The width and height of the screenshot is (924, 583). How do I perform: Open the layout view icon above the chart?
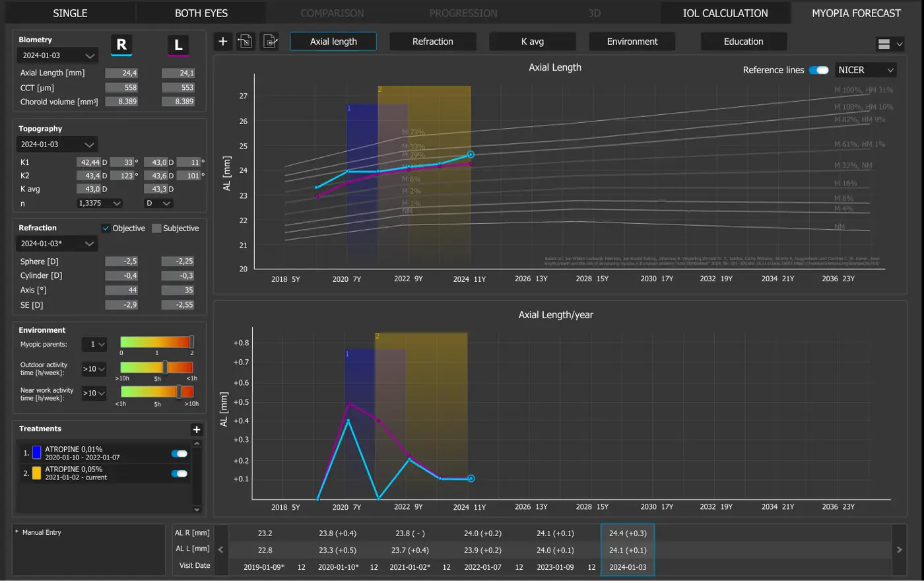coord(890,44)
